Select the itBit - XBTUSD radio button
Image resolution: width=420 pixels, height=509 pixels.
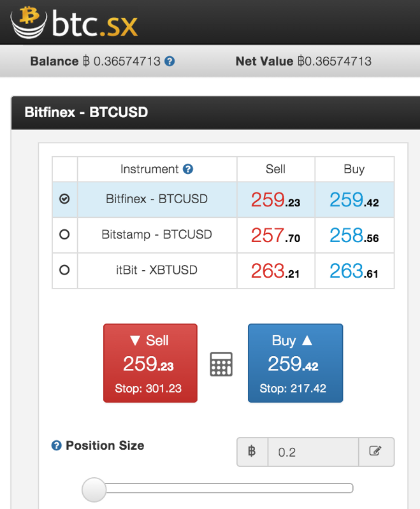pos(64,269)
